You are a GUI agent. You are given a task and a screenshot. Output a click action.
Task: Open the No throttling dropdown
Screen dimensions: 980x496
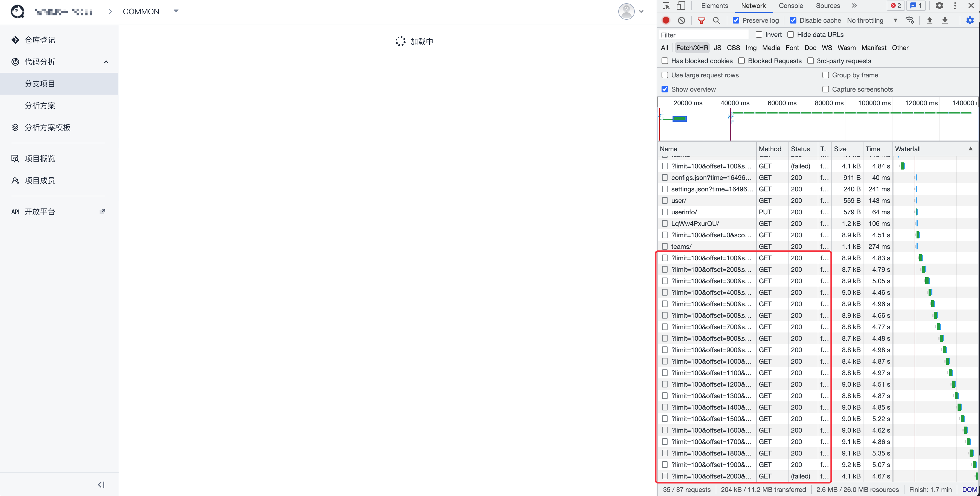point(895,20)
